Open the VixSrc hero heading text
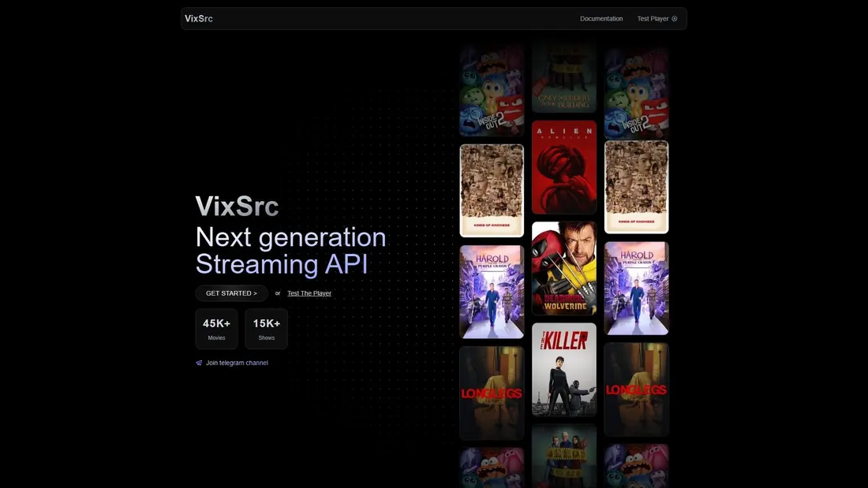 tap(237, 207)
